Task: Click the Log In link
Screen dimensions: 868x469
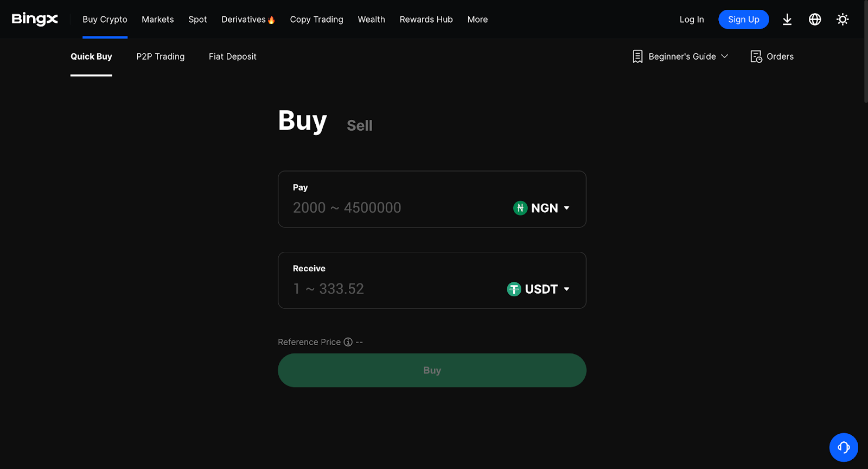Action: 692,20
